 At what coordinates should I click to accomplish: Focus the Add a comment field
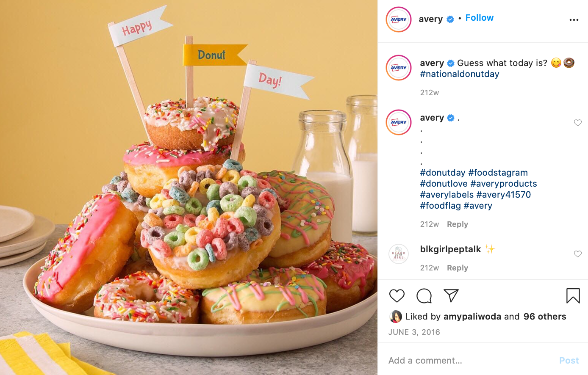(470, 361)
